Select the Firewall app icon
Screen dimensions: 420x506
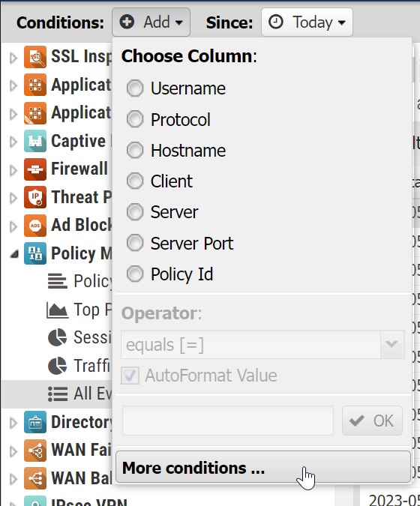click(x=34, y=169)
